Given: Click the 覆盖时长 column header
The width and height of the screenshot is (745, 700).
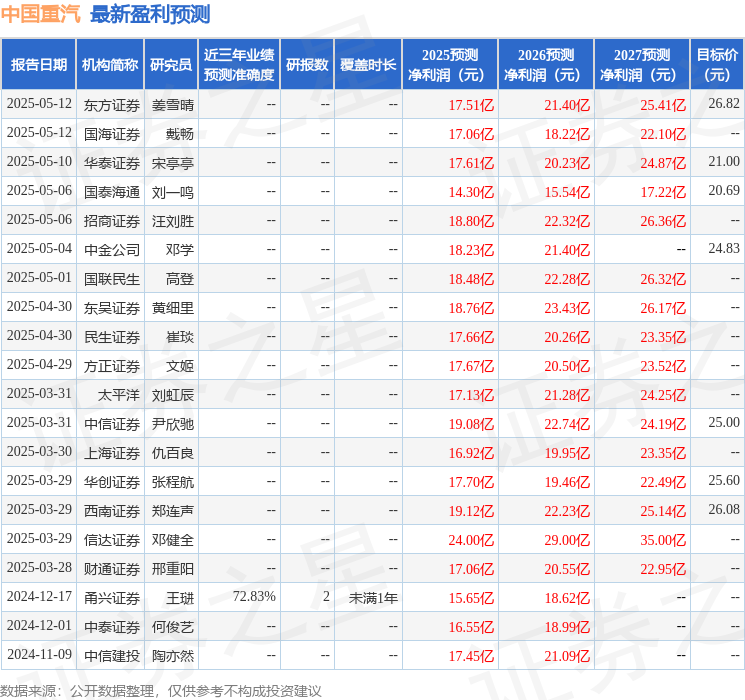Looking at the screenshot, I should (x=368, y=65).
